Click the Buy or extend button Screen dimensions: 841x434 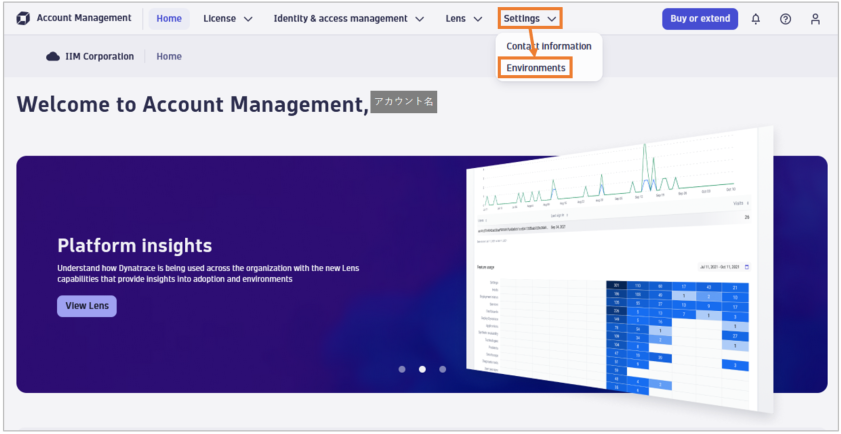point(700,19)
